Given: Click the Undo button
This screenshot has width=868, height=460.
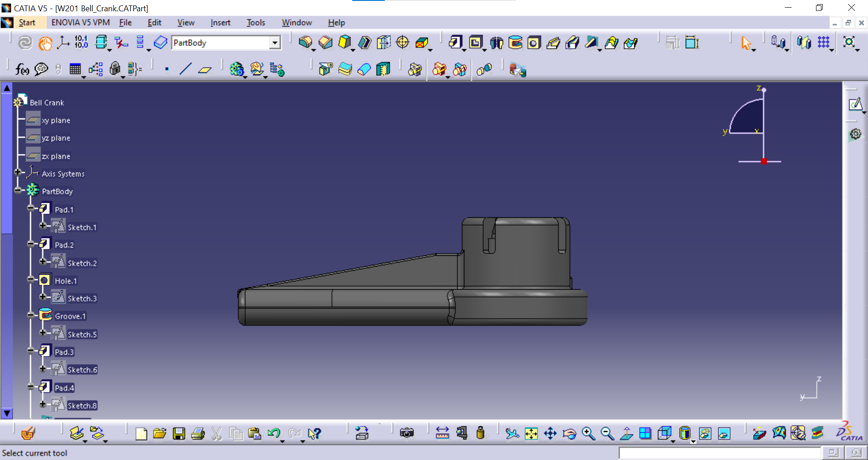Looking at the screenshot, I should tap(274, 433).
